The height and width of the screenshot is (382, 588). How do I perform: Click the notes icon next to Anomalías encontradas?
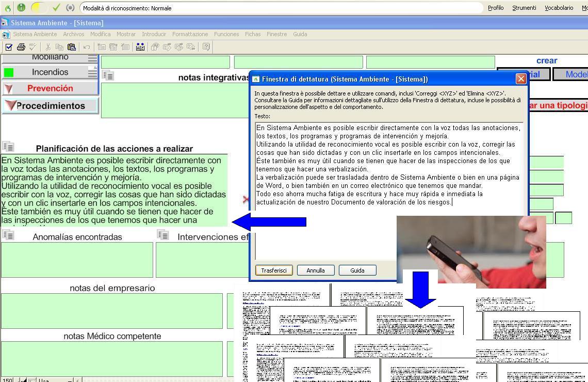click(8, 236)
